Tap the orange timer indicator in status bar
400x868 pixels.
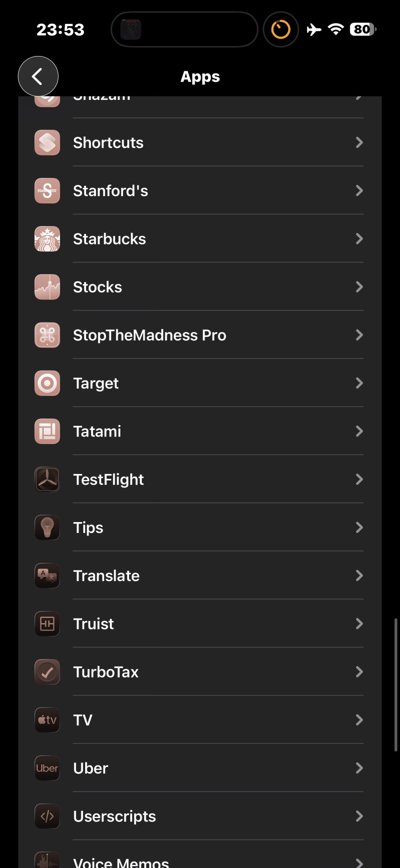[x=281, y=30]
